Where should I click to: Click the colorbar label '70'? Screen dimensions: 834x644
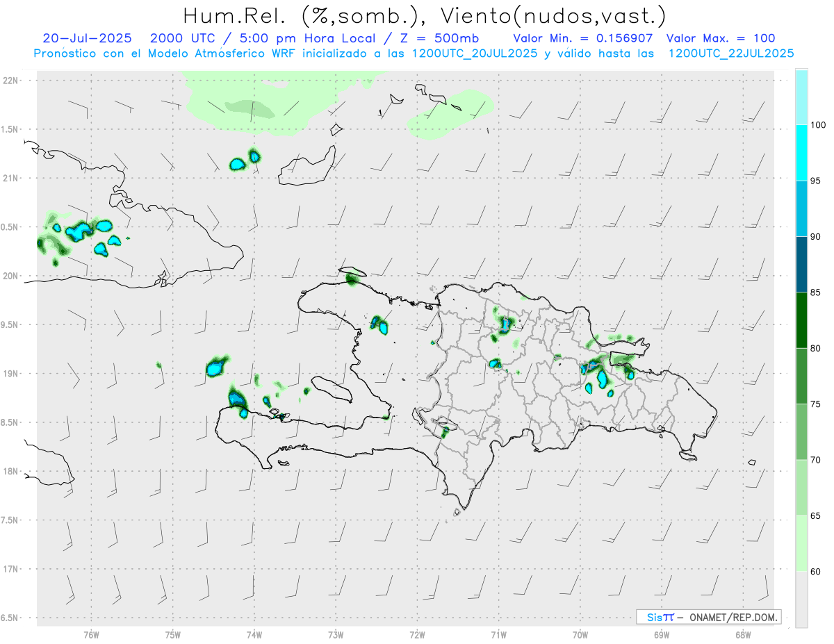coord(817,459)
